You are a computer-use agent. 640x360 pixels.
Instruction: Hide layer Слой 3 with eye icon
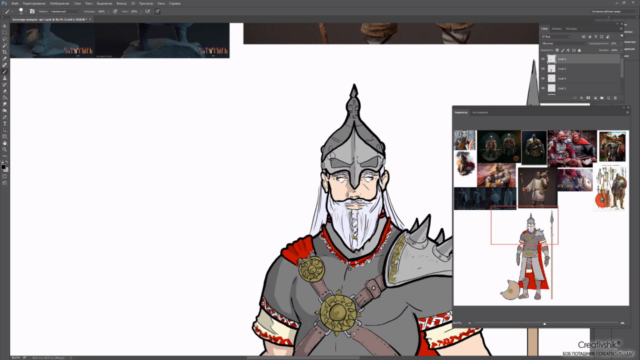click(x=543, y=88)
